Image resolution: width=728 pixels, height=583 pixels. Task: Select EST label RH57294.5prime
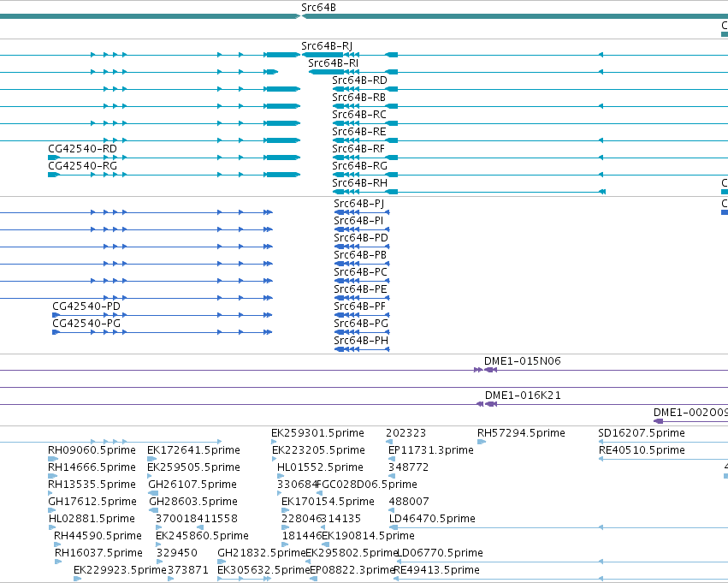(x=521, y=433)
